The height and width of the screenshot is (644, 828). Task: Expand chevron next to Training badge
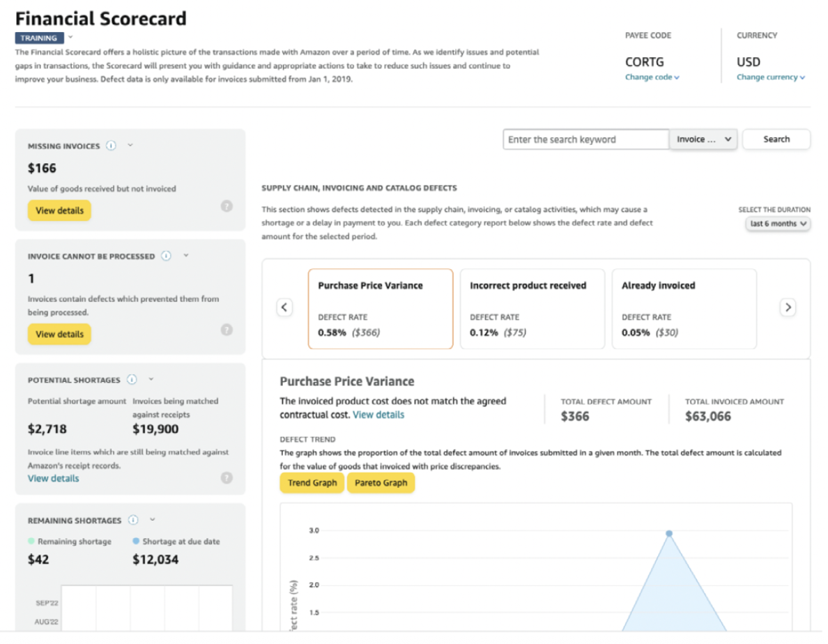click(x=71, y=38)
